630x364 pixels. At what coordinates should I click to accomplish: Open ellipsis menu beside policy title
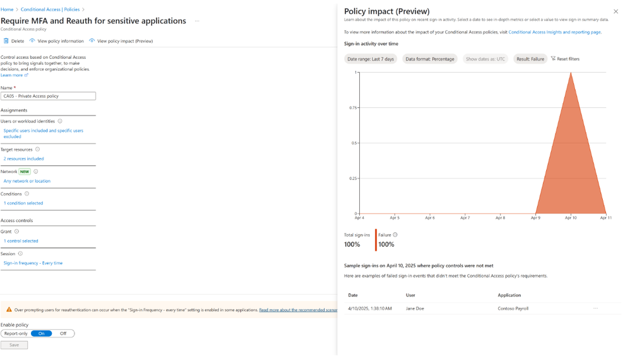pyautogui.click(x=197, y=21)
